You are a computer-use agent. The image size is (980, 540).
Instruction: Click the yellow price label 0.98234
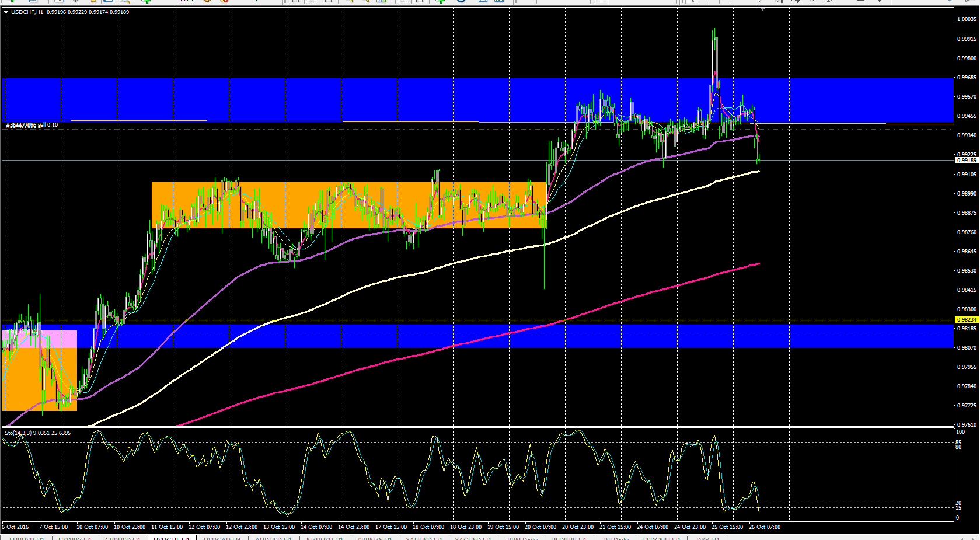pyautogui.click(x=967, y=320)
